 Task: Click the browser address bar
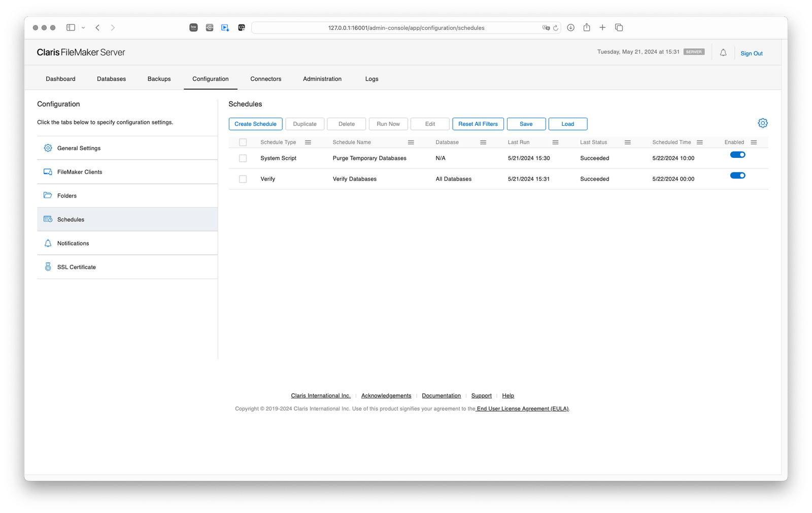406,27
